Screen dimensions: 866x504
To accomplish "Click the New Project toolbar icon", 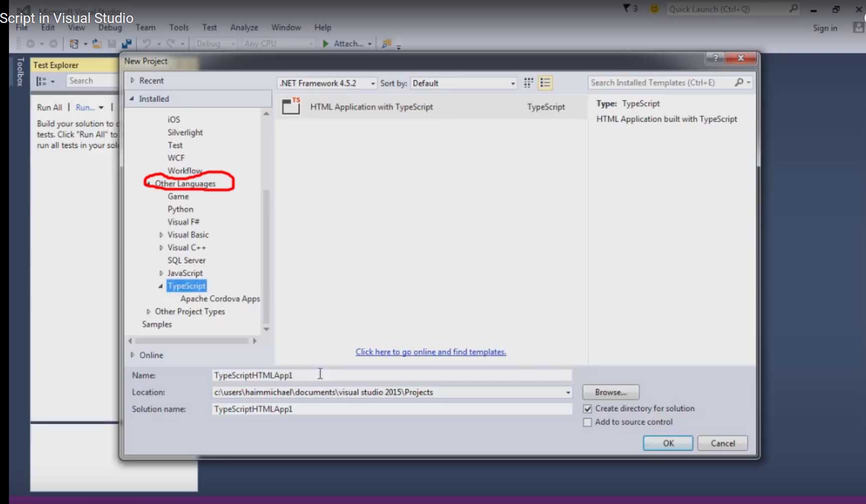I will [74, 44].
